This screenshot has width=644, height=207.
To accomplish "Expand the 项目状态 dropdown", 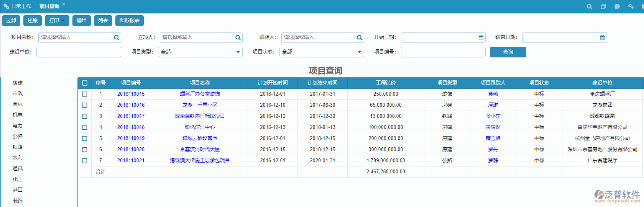I will [x=360, y=52].
